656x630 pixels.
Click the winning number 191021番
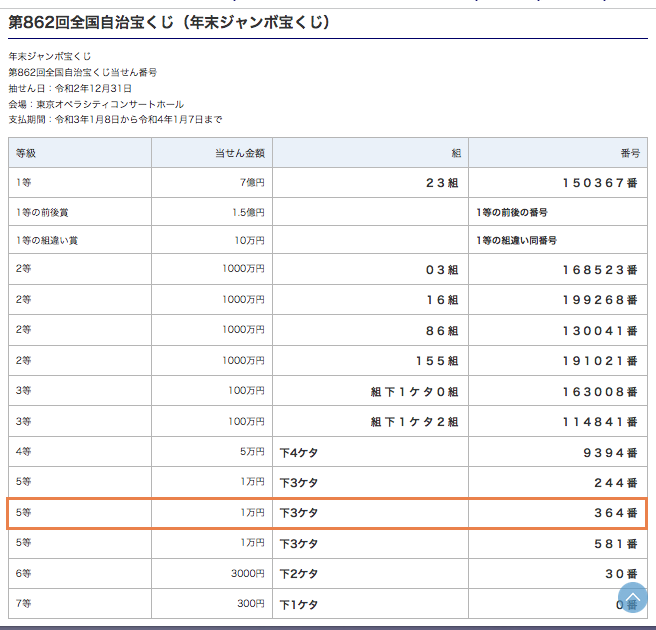[x=600, y=361]
